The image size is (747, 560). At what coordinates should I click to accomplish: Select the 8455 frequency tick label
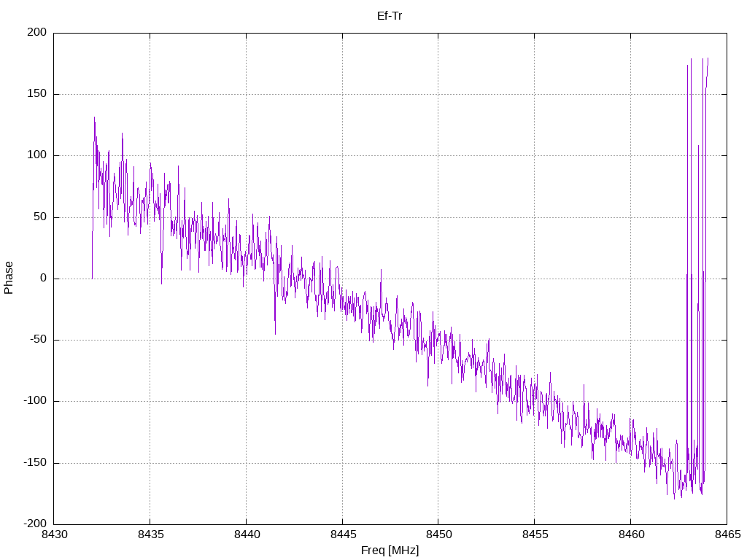(535, 534)
